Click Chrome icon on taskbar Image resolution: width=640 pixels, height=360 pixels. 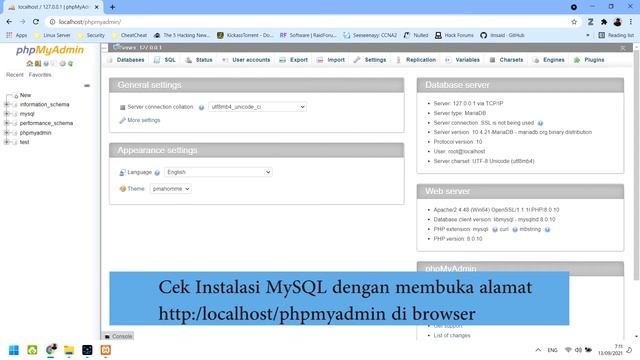pyautogui.click(x=51, y=350)
